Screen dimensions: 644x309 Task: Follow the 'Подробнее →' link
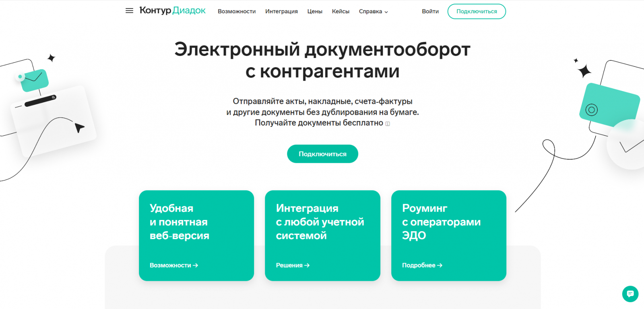(422, 265)
